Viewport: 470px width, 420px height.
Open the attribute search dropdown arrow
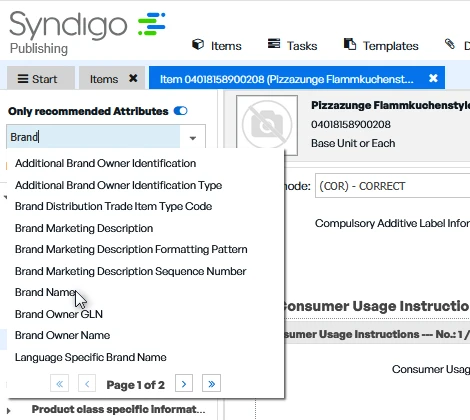(x=193, y=138)
